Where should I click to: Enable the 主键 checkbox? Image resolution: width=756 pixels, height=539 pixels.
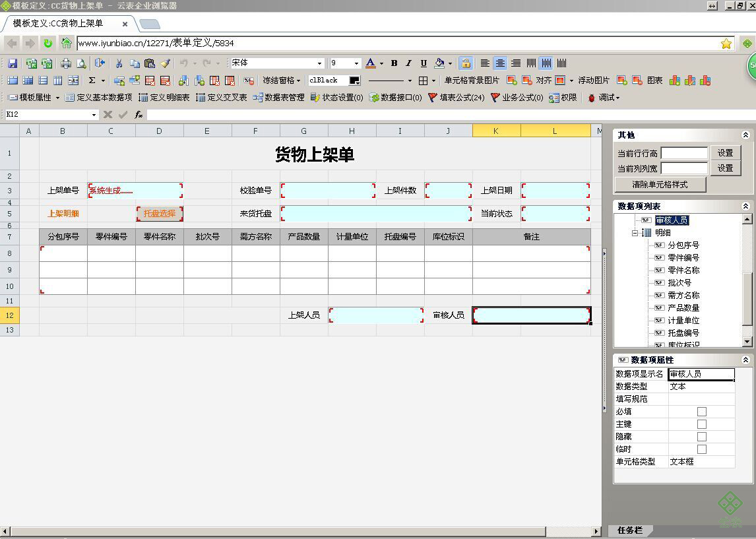click(x=701, y=424)
